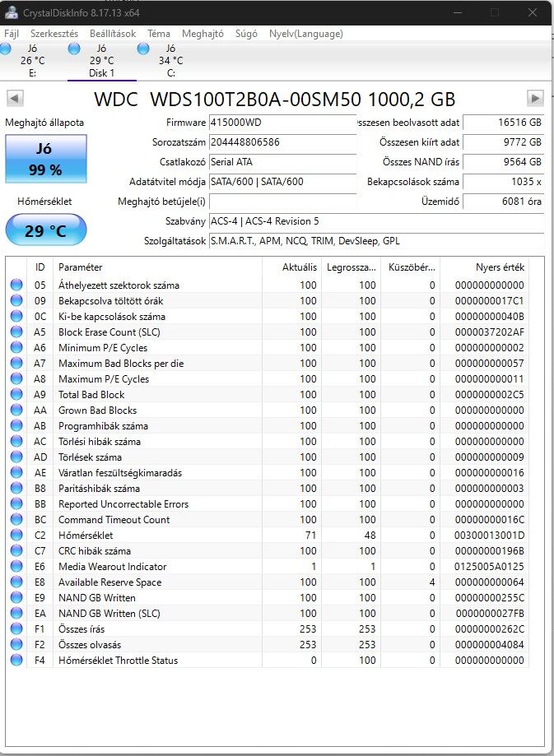Click the Csatlakozó field Serial ATA
The width and height of the screenshot is (554, 756).
(282, 162)
